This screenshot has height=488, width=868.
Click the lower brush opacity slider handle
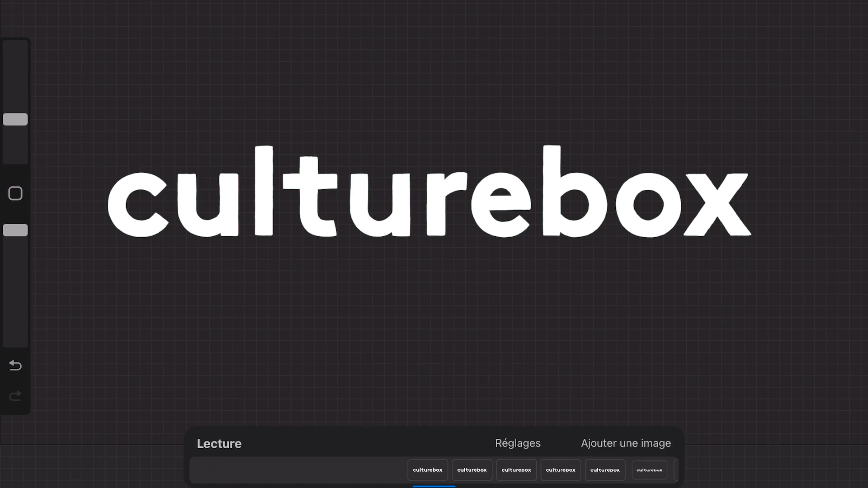(x=15, y=230)
